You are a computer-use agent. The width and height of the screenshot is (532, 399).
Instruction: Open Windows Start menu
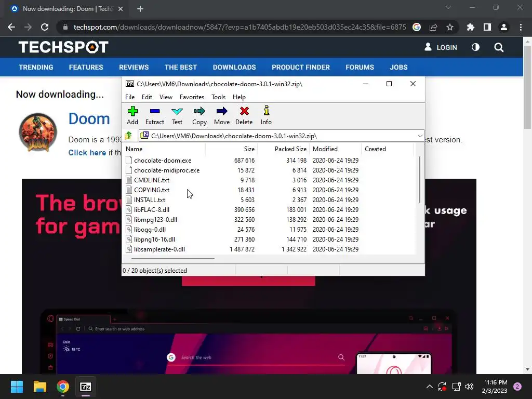(17, 387)
